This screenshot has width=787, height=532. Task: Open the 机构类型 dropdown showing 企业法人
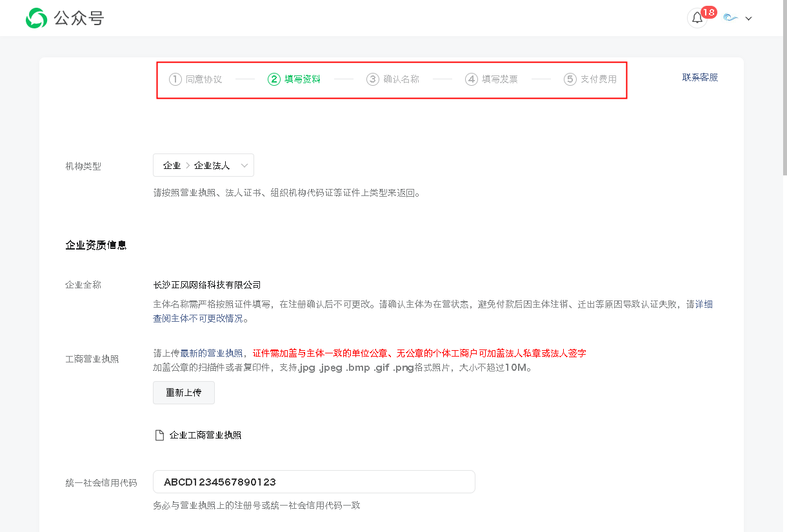(197, 166)
